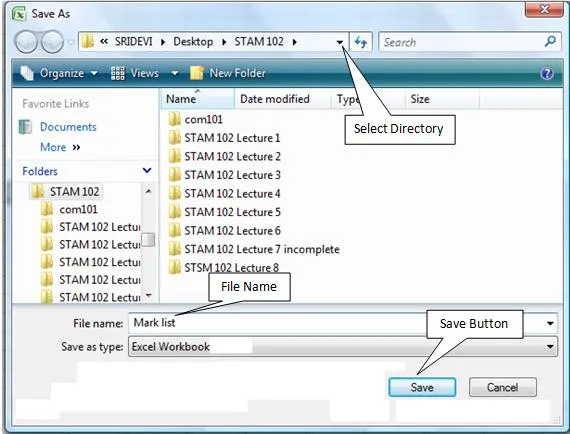Open the File name history dropdown arrow
570x434 pixels.
(550, 323)
